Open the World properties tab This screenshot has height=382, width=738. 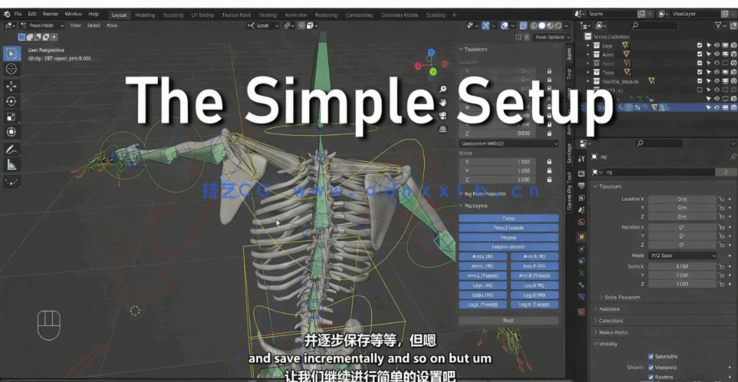point(582,222)
